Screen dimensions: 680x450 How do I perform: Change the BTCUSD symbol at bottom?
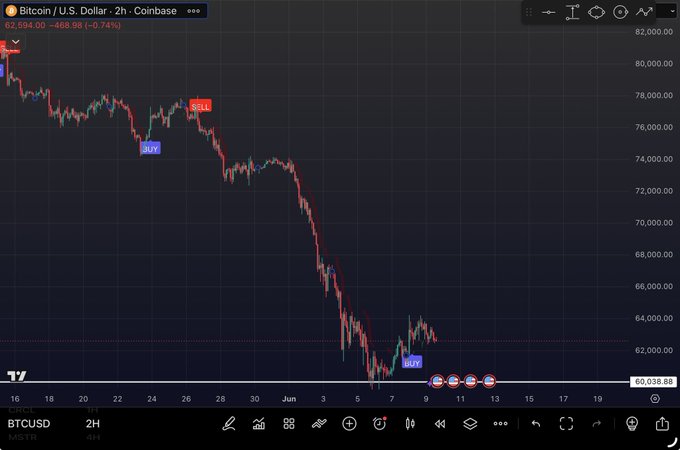coord(29,424)
